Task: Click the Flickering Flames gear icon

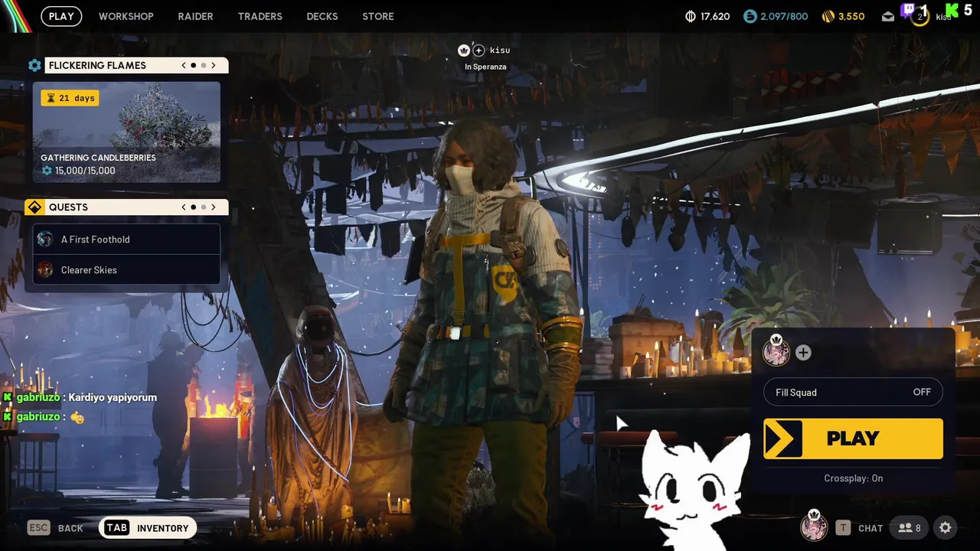Action: (34, 66)
